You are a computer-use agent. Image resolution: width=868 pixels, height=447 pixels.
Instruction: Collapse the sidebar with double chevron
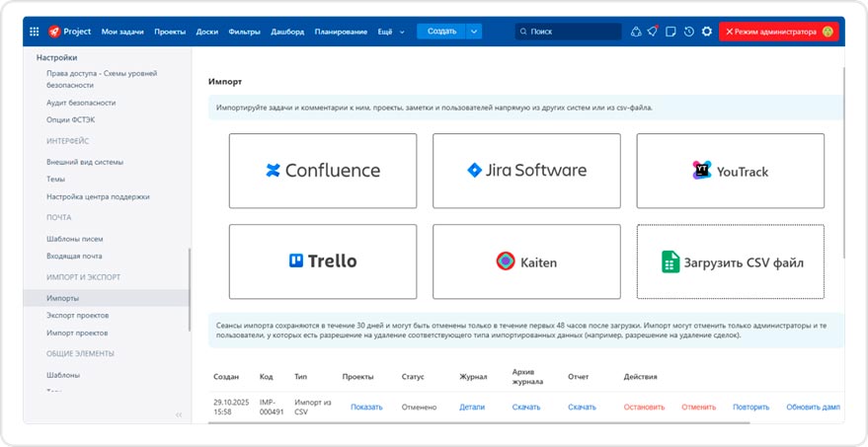(x=179, y=414)
